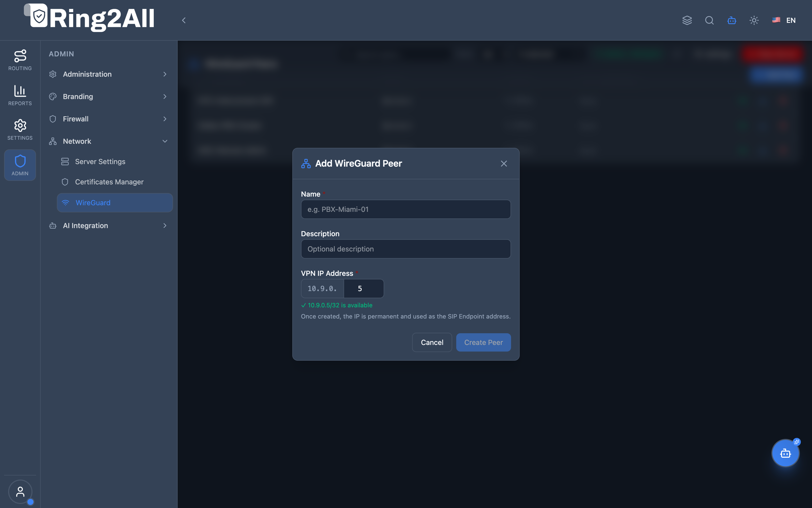Open the search magnifier in header
Image resolution: width=812 pixels, height=508 pixels.
pyautogui.click(x=709, y=20)
